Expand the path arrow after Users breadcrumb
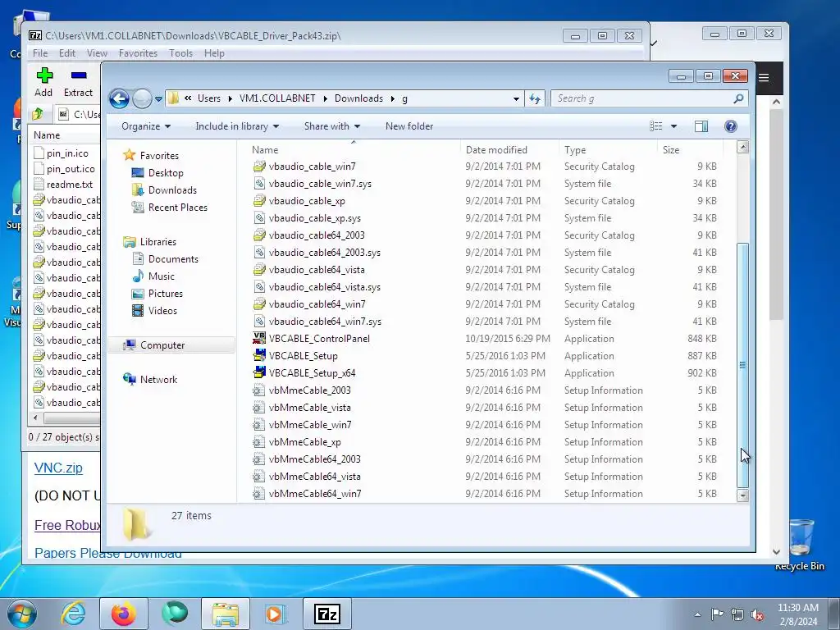This screenshot has width=840, height=630. click(230, 98)
